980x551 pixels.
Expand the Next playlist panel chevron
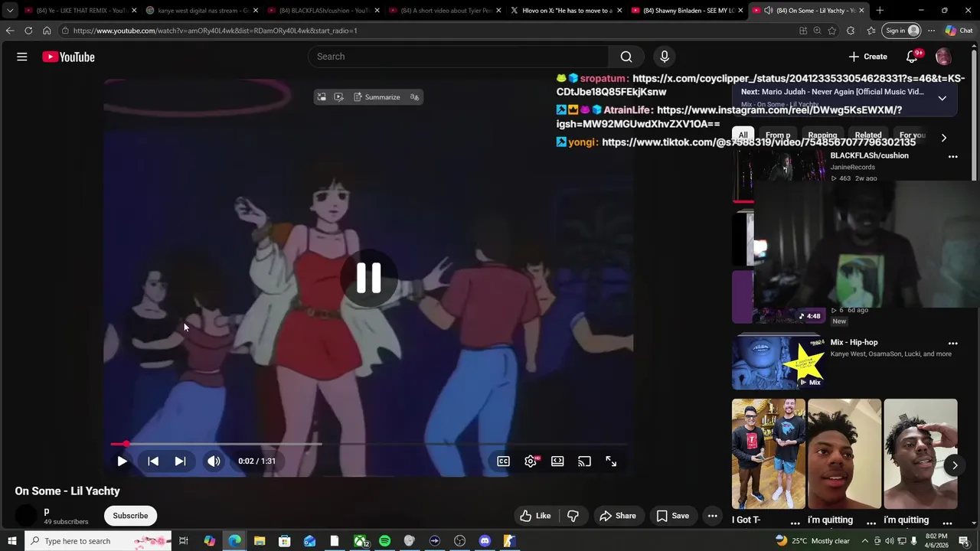942,98
